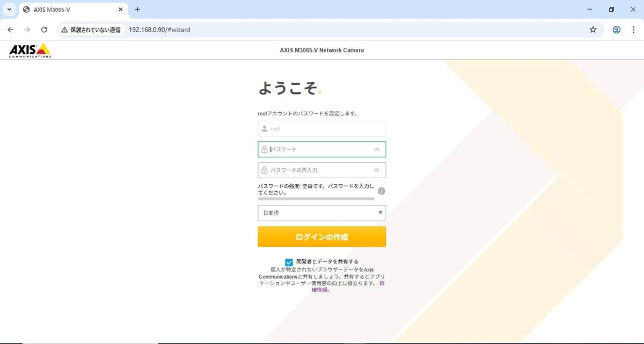Click the ログインの作成 button
The height and width of the screenshot is (344, 644).
pyautogui.click(x=321, y=237)
